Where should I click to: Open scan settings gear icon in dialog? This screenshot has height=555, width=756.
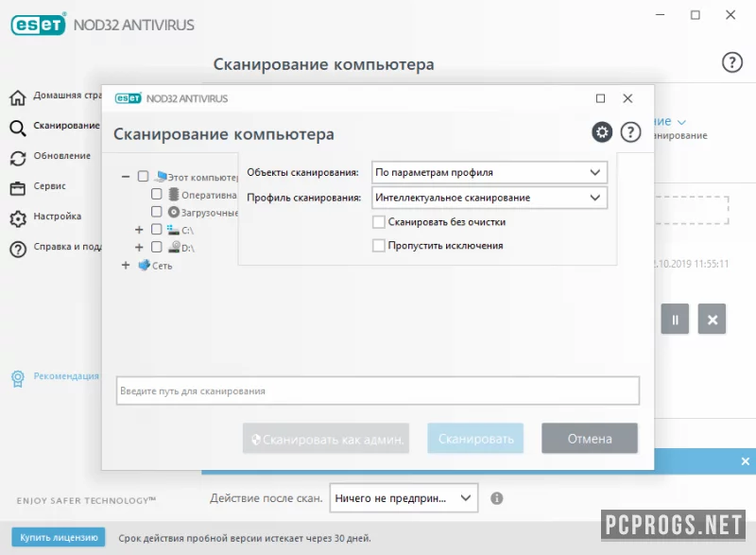coord(602,132)
